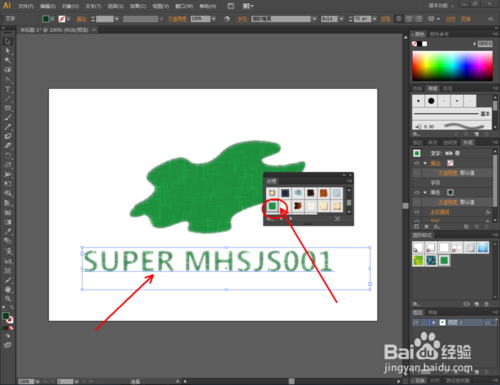Open the stroke color dropdown in control bar
This screenshot has height=385, width=500.
pyautogui.click(x=68, y=19)
